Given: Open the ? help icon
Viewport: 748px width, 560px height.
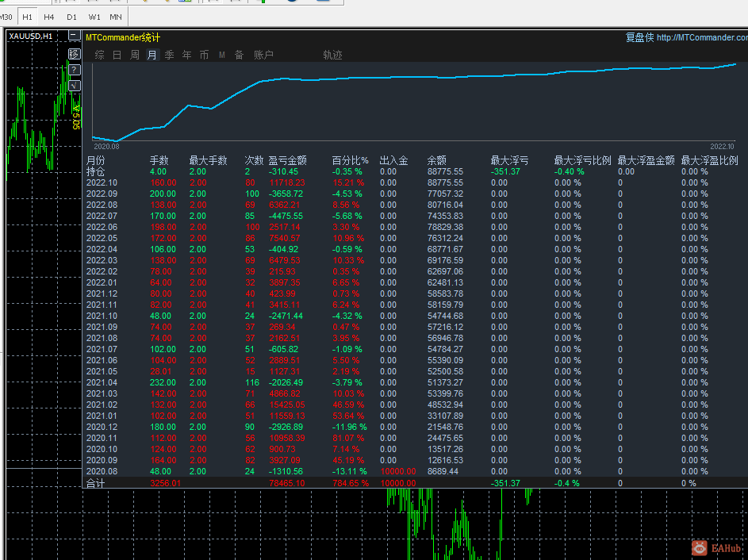Looking at the screenshot, I should tap(74, 70).
